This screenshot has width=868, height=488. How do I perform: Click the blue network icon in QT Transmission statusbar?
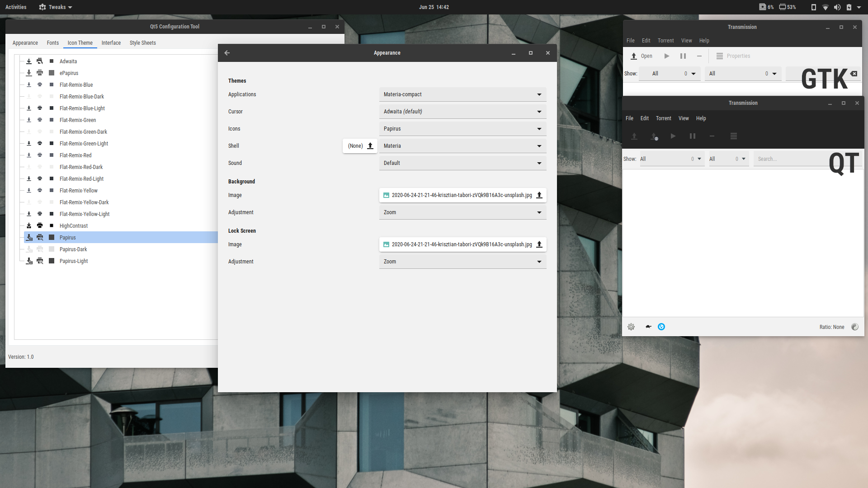coord(661,327)
